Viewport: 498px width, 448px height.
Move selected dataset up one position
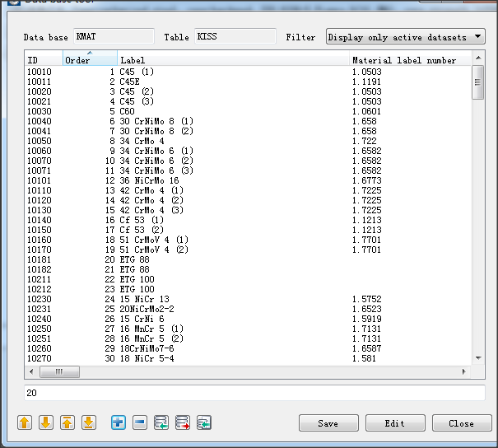pos(25,422)
